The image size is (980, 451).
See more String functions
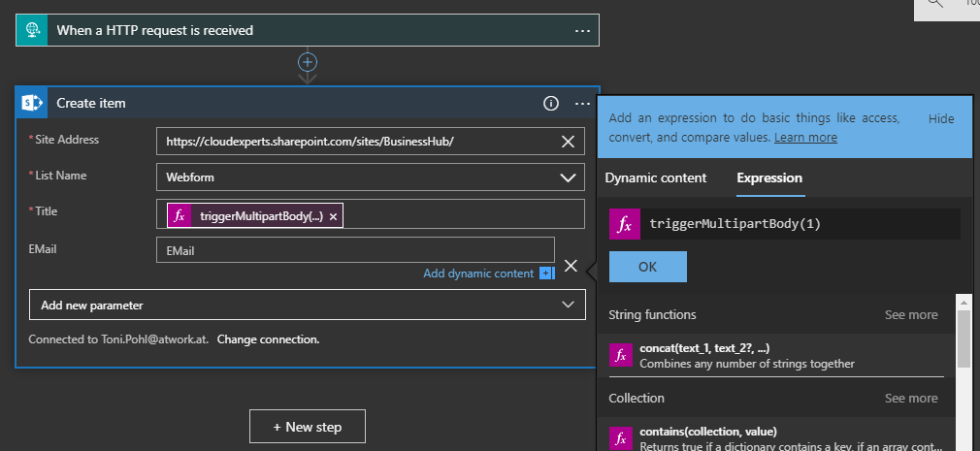click(910, 315)
